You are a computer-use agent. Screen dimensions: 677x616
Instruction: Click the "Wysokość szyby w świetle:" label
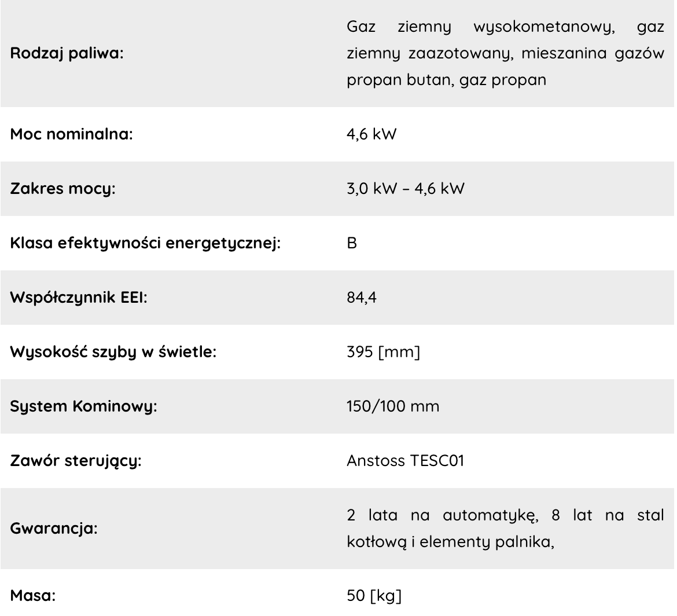point(113,353)
